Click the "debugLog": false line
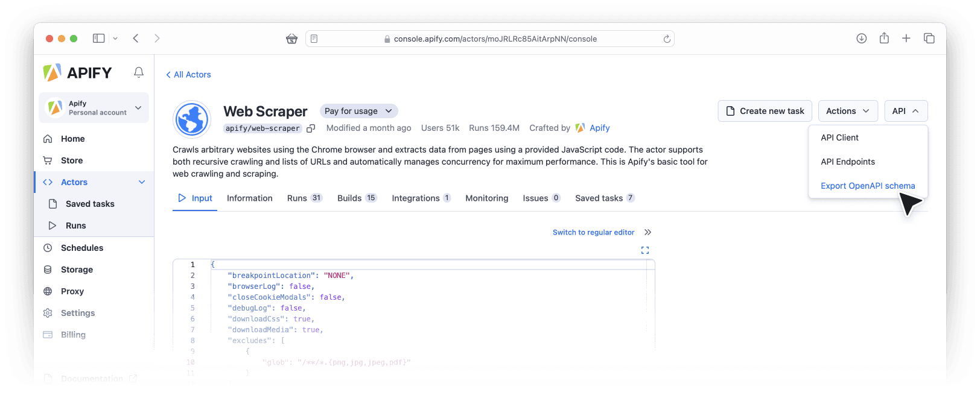 (x=267, y=308)
